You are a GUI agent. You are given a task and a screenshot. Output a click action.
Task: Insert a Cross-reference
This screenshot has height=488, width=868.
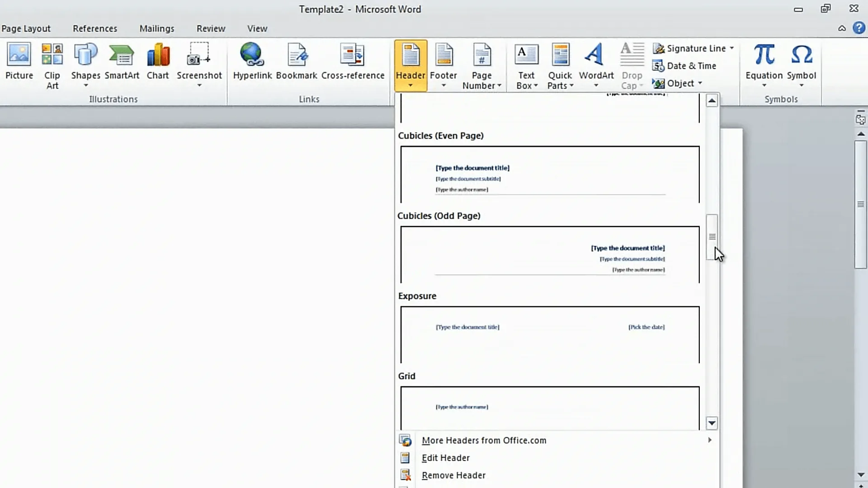[352, 63]
